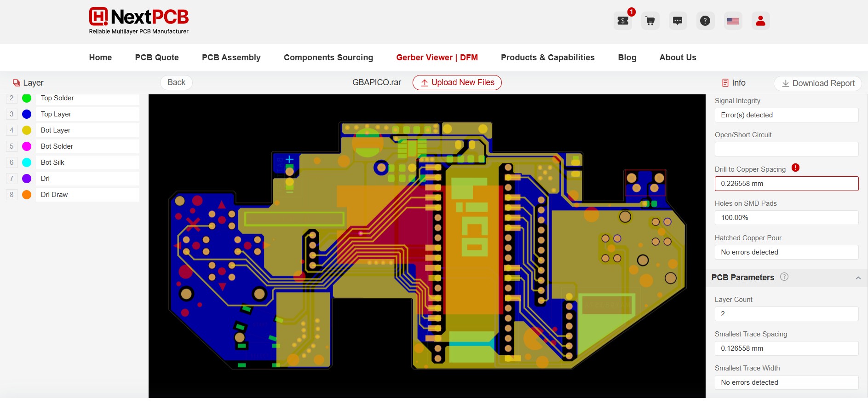Viewport: 868px width, 405px height.
Task: Toggle Bot Solder magenta color dot
Action: point(27,146)
